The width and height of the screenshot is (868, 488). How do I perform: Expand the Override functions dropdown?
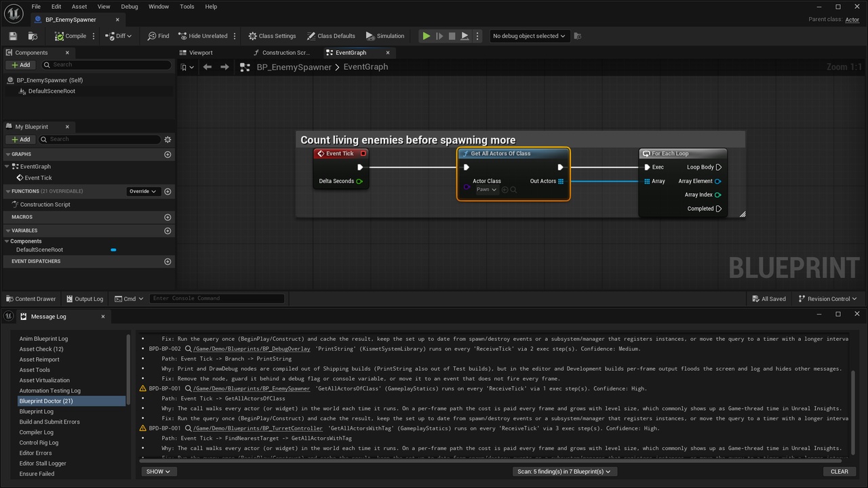143,192
